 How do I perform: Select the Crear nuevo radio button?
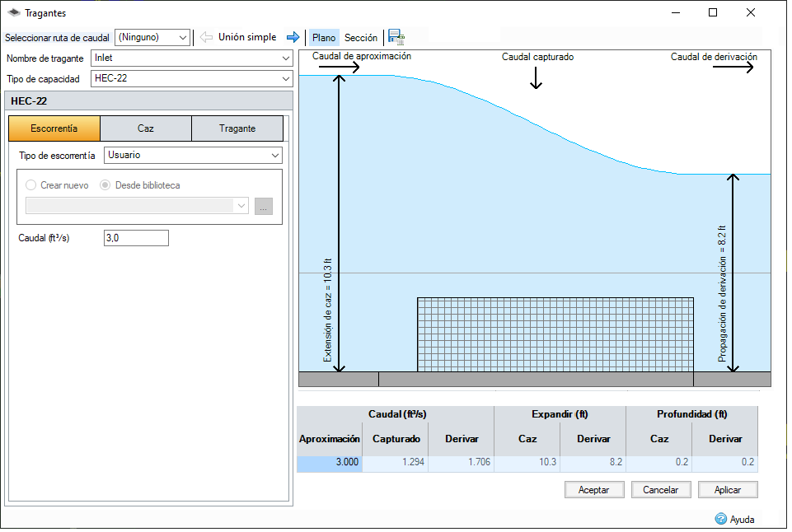point(30,185)
